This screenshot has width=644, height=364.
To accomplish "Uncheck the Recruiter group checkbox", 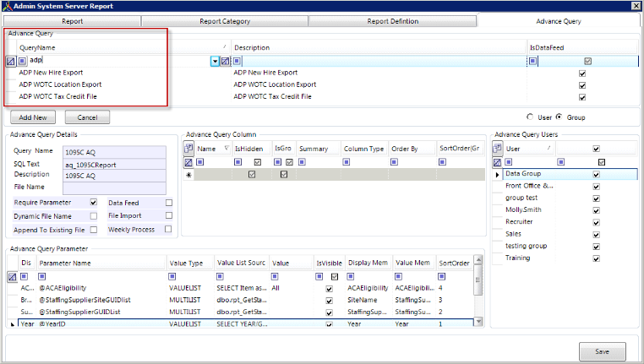I will coord(597,222).
